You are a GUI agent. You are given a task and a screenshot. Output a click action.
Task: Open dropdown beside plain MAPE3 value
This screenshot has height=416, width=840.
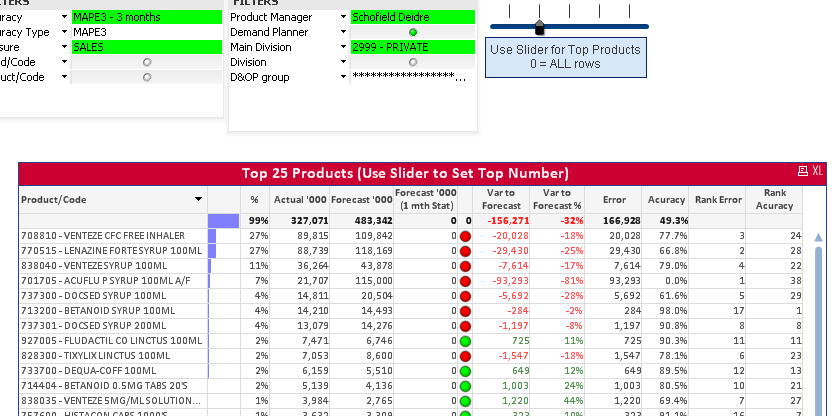(x=64, y=32)
